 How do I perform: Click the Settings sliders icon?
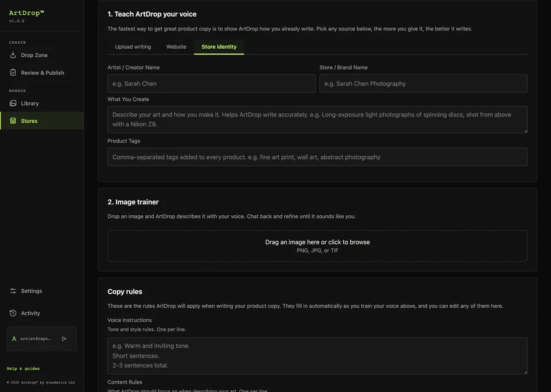tap(13, 291)
